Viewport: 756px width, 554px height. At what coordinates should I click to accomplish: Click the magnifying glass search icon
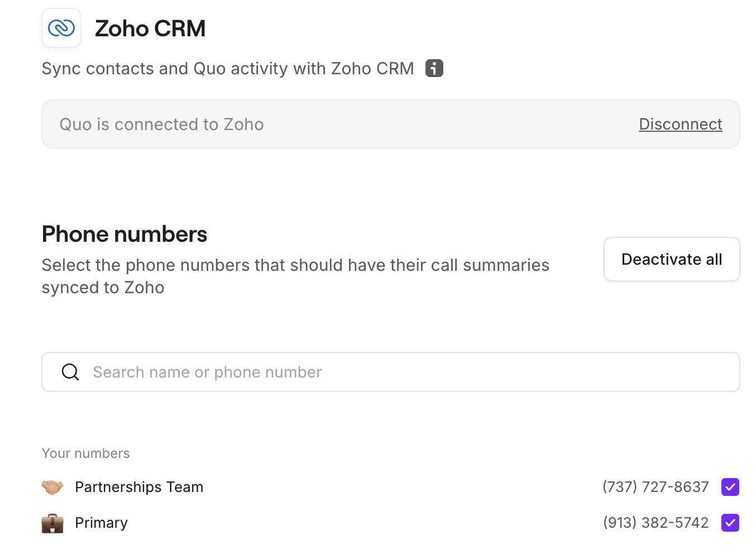tap(70, 371)
